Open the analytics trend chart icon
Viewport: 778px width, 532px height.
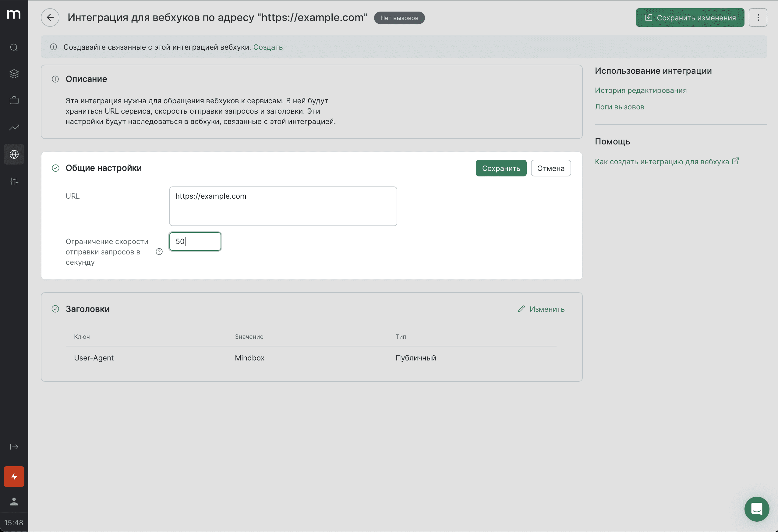click(14, 127)
